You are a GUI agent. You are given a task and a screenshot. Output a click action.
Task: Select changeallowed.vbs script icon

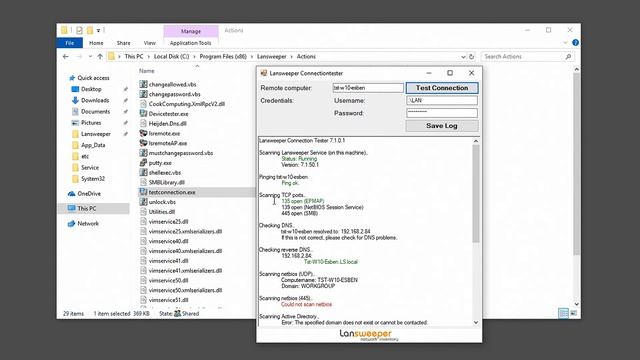tap(143, 84)
